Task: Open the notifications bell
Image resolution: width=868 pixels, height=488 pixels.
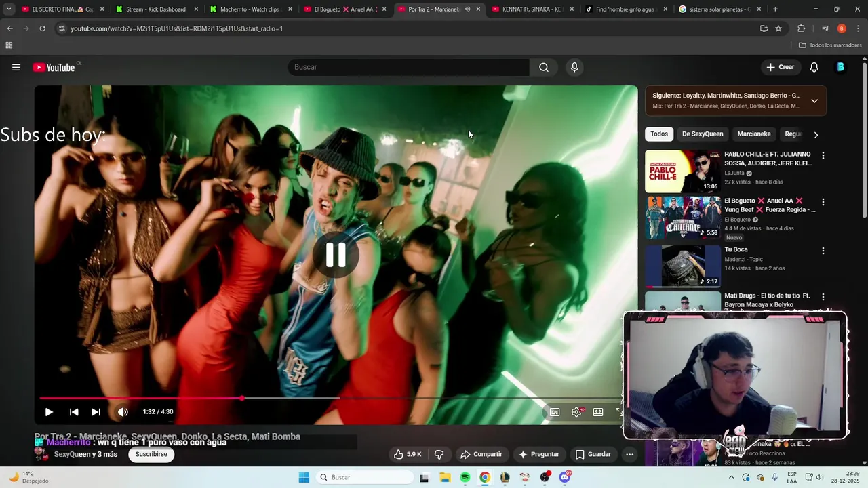Action: pyautogui.click(x=814, y=67)
